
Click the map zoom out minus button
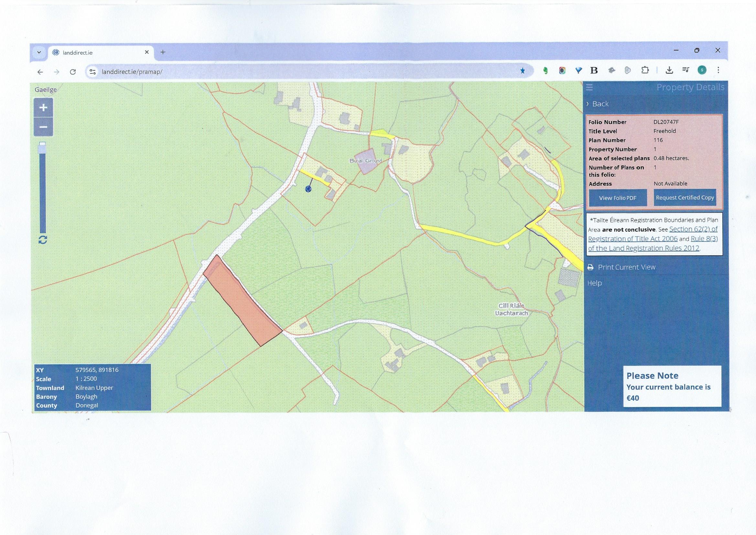coord(43,127)
